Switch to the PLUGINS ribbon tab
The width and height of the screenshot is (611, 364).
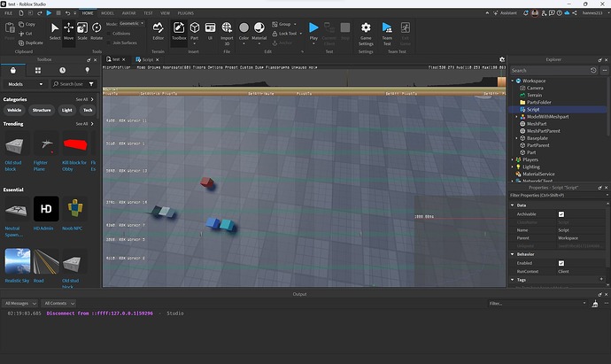[185, 13]
